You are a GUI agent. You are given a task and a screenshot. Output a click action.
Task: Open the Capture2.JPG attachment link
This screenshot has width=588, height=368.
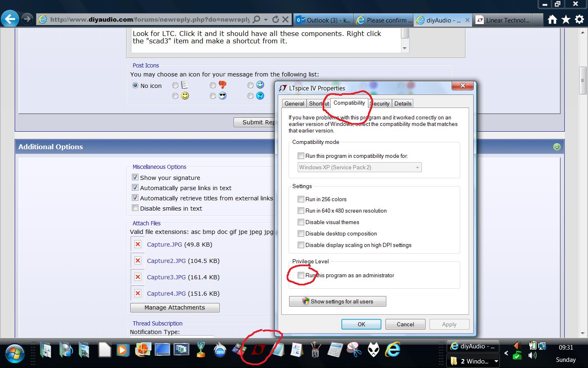[166, 261]
